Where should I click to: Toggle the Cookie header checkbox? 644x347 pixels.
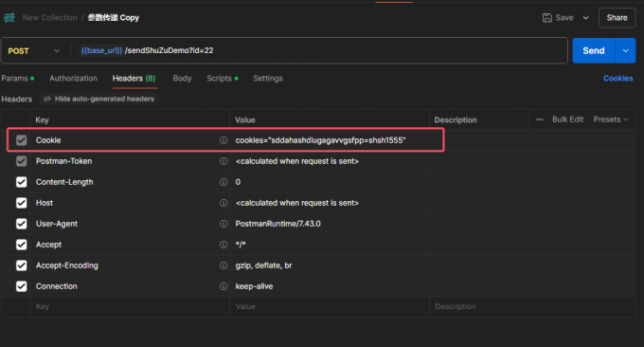[x=22, y=140]
